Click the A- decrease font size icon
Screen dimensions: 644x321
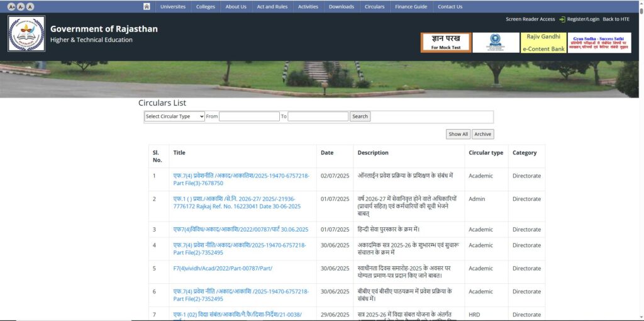[x=21, y=6]
